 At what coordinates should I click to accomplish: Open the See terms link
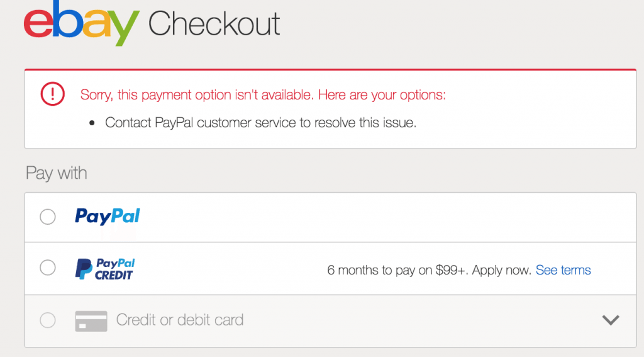563,270
